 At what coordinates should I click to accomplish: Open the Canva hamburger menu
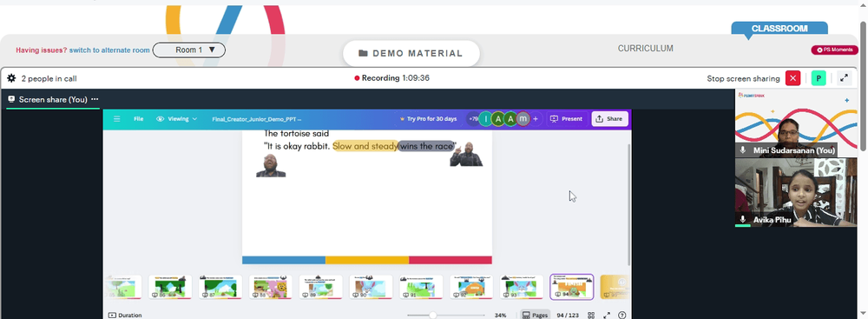pyautogui.click(x=117, y=119)
